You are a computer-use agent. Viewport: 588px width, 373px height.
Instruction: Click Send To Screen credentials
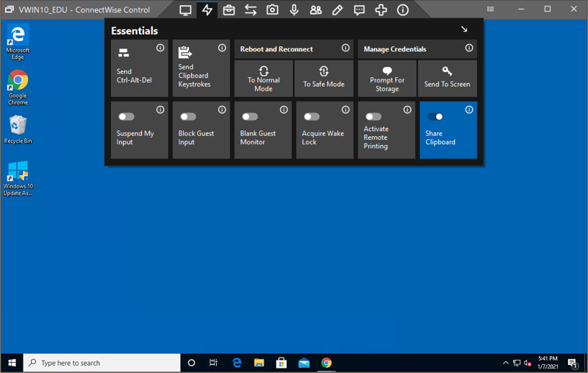448,79
